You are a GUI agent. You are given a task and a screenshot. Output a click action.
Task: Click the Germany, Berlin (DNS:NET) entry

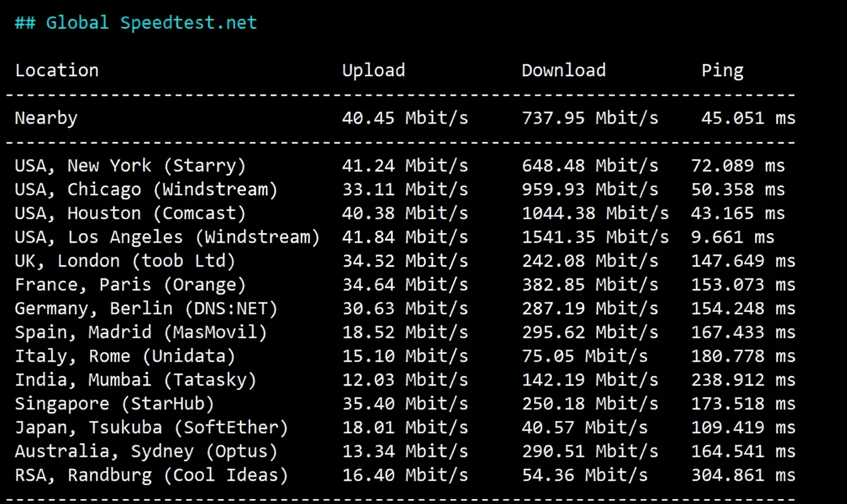[146, 309]
